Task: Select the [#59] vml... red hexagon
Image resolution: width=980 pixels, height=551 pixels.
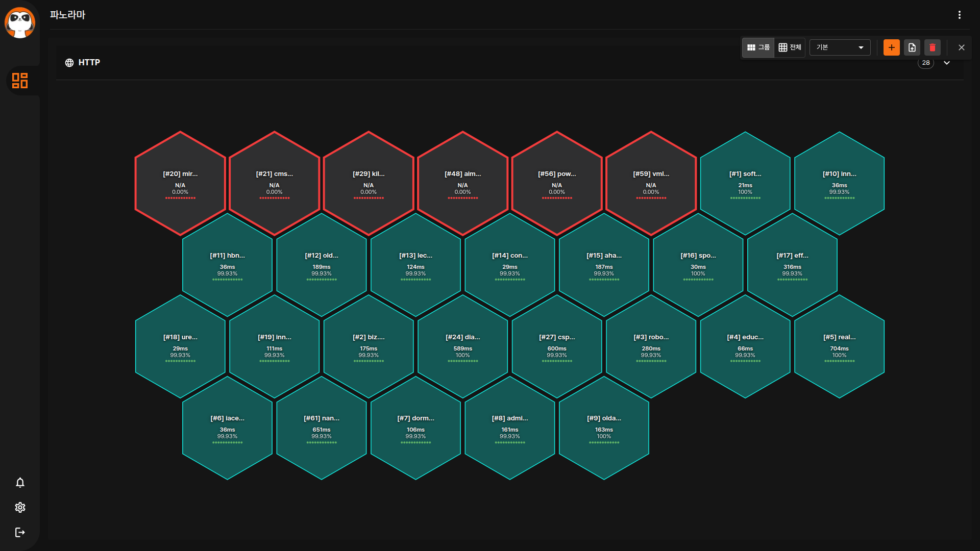Action: point(651,183)
